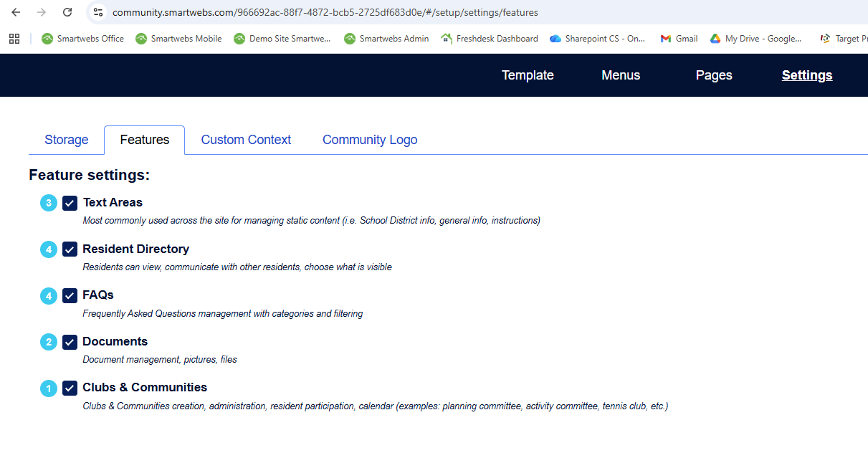Switch to the Storage tab
The width and height of the screenshot is (868, 453).
67,140
